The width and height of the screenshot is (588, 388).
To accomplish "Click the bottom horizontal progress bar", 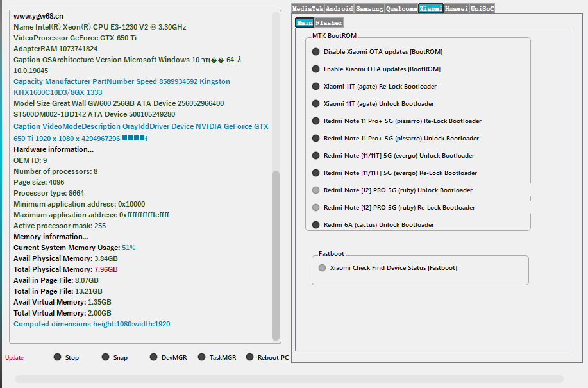I will point(289,379).
